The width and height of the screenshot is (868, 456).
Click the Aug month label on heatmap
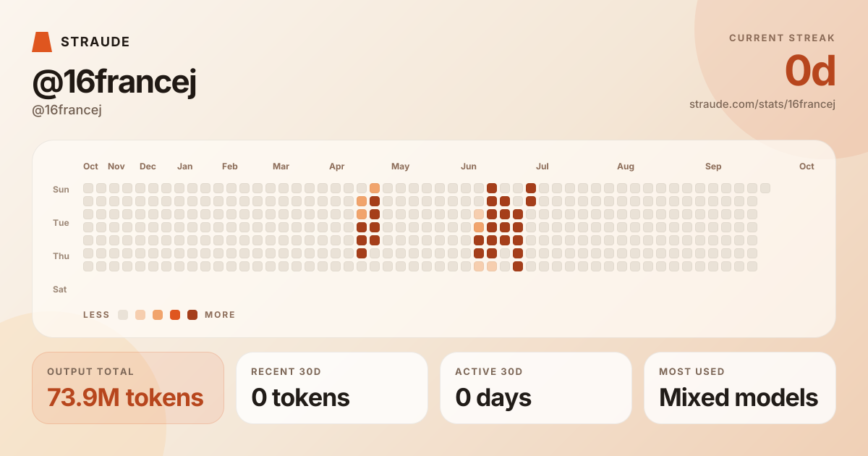pyautogui.click(x=626, y=166)
